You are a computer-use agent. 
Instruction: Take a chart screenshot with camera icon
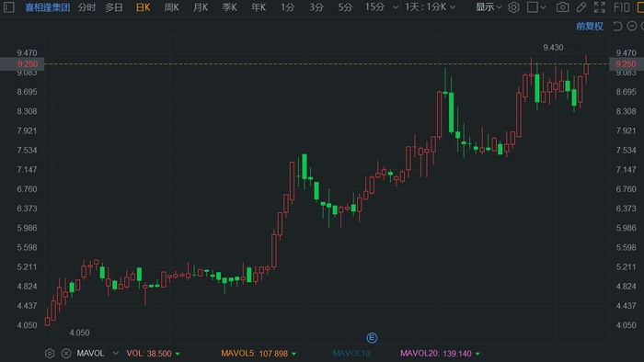(x=563, y=7)
